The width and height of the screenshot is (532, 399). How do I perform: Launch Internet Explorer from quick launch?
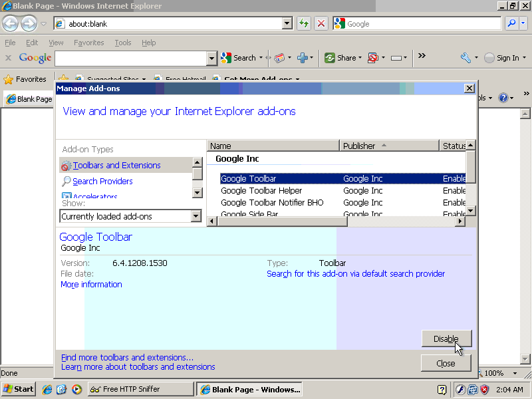47,389
